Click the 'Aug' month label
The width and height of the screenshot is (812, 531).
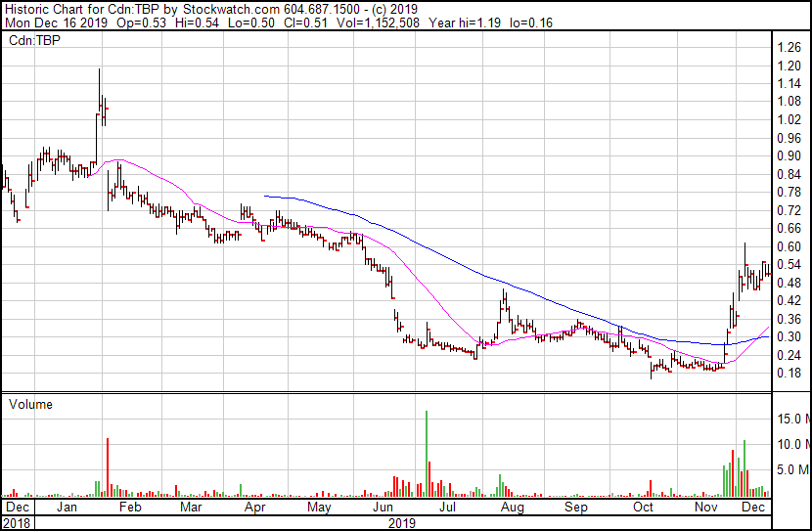pyautogui.click(x=513, y=508)
